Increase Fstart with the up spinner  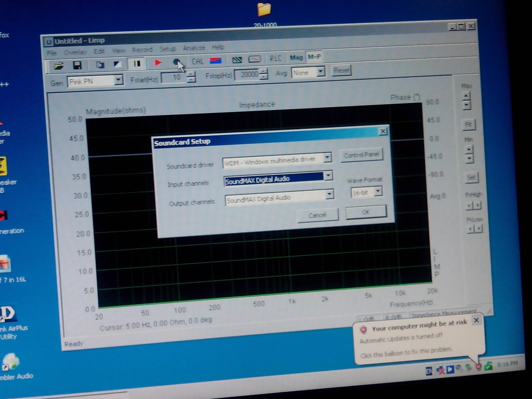tap(191, 75)
